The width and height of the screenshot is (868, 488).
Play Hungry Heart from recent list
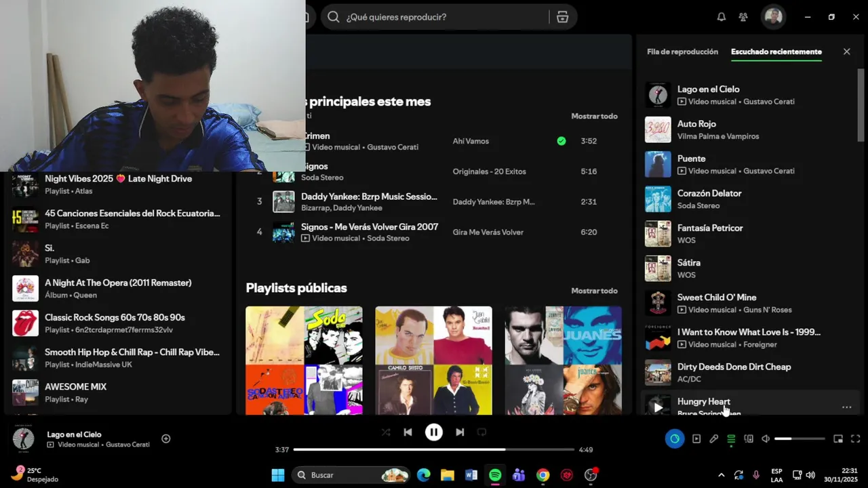click(658, 407)
